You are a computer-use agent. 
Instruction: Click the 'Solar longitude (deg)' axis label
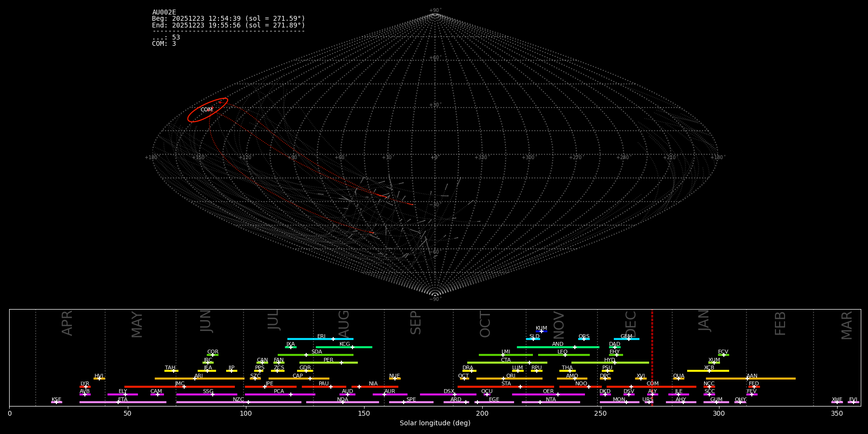click(x=435, y=423)
